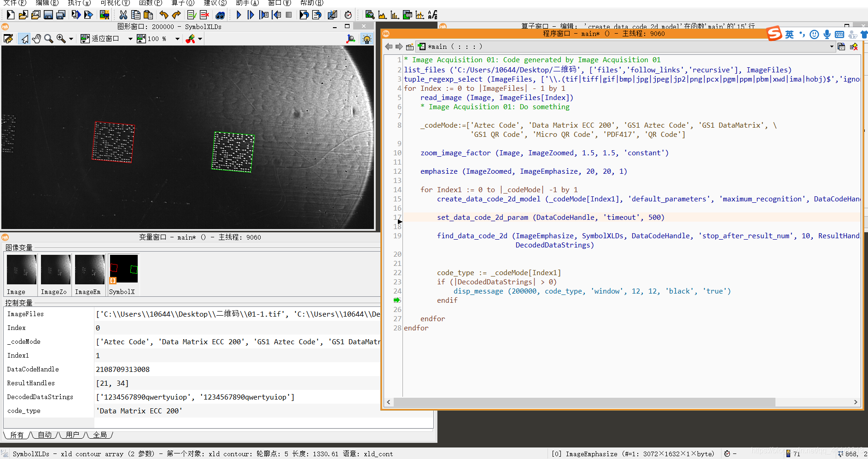The image size is (868, 459).
Task: Step into the procedure call icon
Action: click(263, 15)
